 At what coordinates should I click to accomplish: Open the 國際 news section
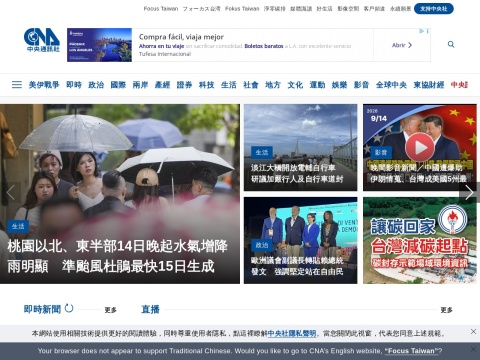tap(118, 85)
